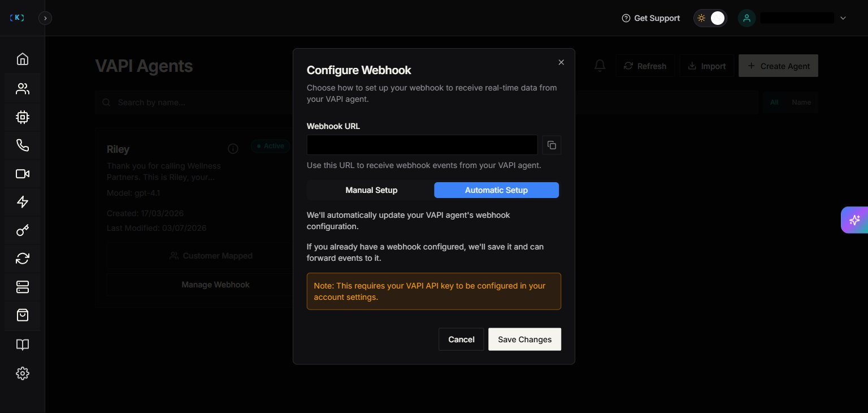The image size is (868, 413).
Task: Open the users/customers sidebar icon
Action: tap(23, 89)
